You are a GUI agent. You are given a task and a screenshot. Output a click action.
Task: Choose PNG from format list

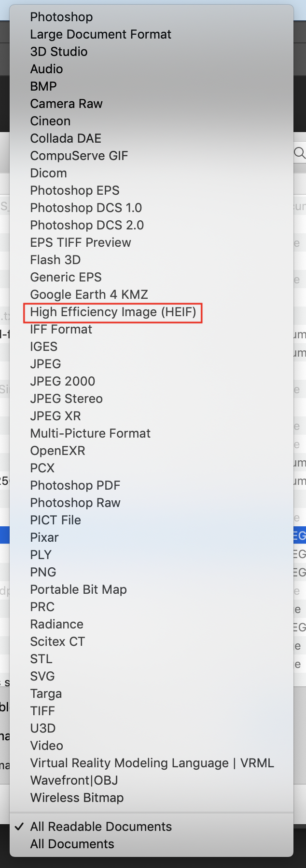point(43,573)
